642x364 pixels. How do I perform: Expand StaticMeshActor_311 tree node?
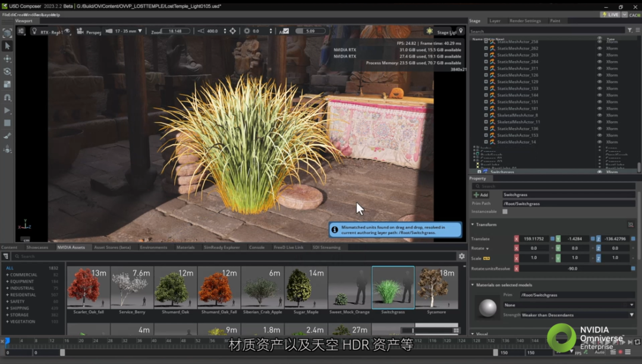tap(486, 68)
